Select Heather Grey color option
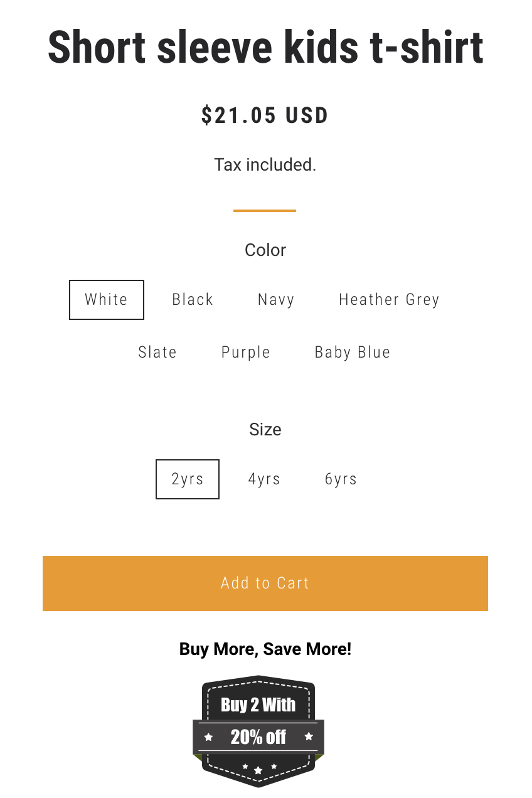Screen dimensions: 532x798 389,300
